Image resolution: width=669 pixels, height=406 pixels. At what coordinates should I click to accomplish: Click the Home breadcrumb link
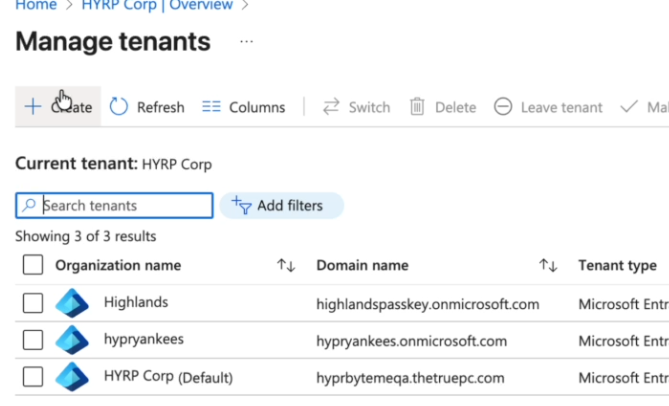click(x=35, y=5)
